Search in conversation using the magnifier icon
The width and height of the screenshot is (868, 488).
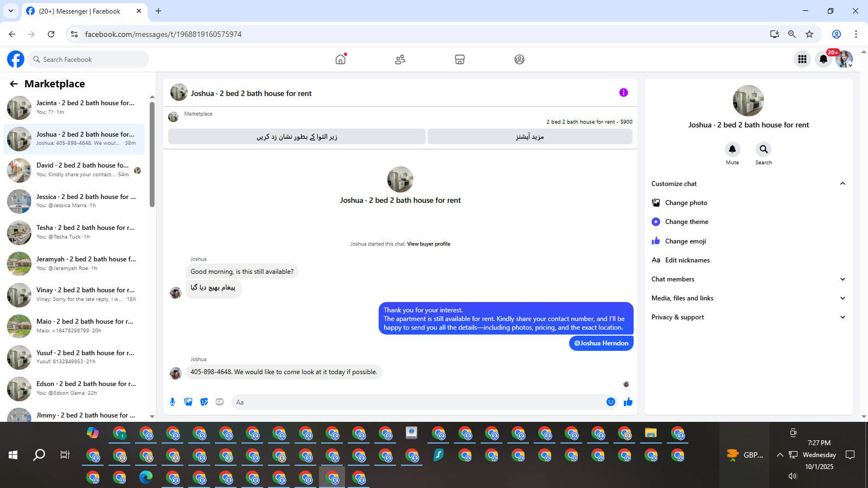tap(763, 149)
